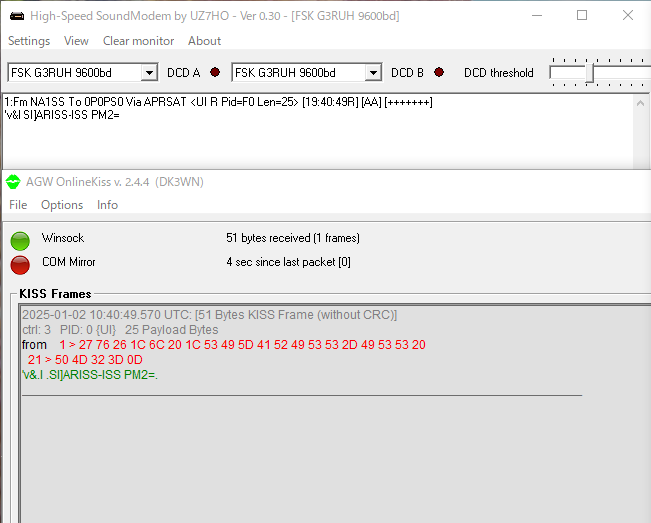Click Clear monitor in SoundModem menu bar

[138, 41]
